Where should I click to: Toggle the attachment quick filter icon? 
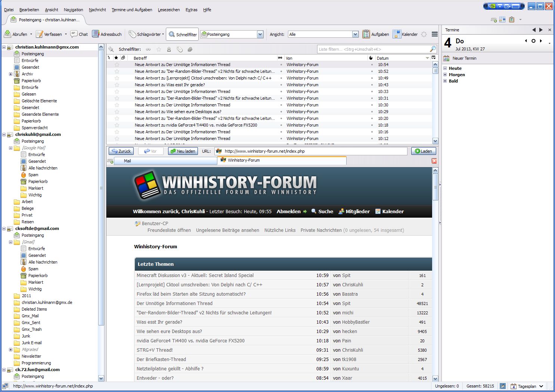pyautogui.click(x=190, y=49)
